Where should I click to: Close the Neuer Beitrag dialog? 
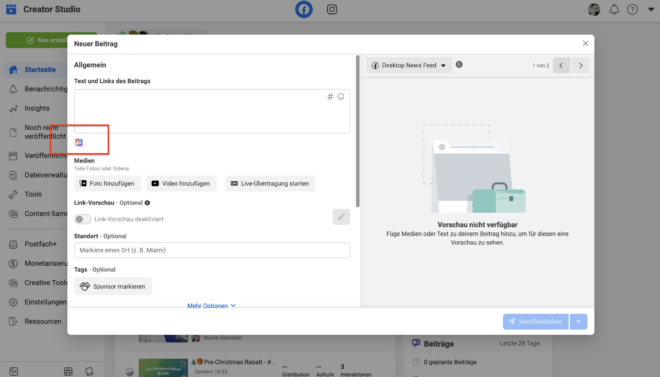[585, 43]
